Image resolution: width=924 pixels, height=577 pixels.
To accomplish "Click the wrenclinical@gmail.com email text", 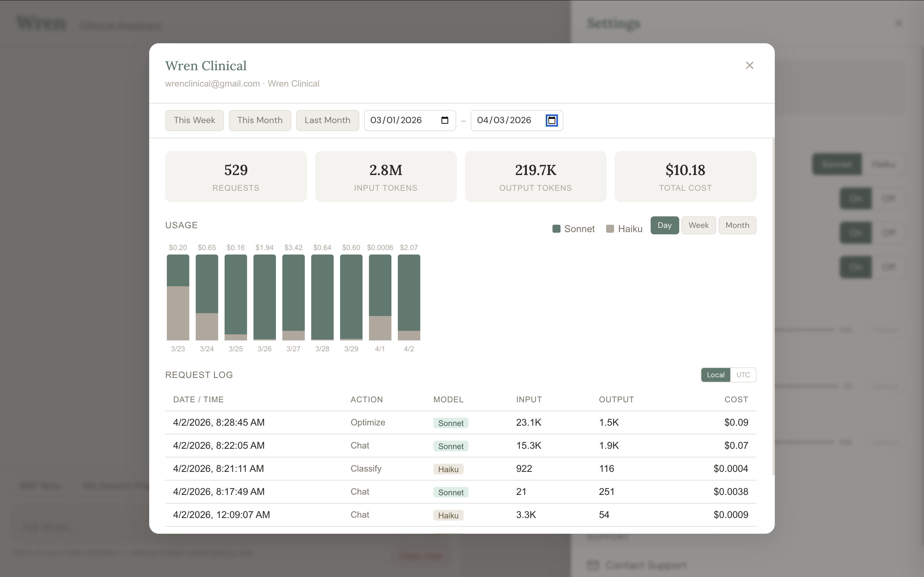I will pos(212,84).
